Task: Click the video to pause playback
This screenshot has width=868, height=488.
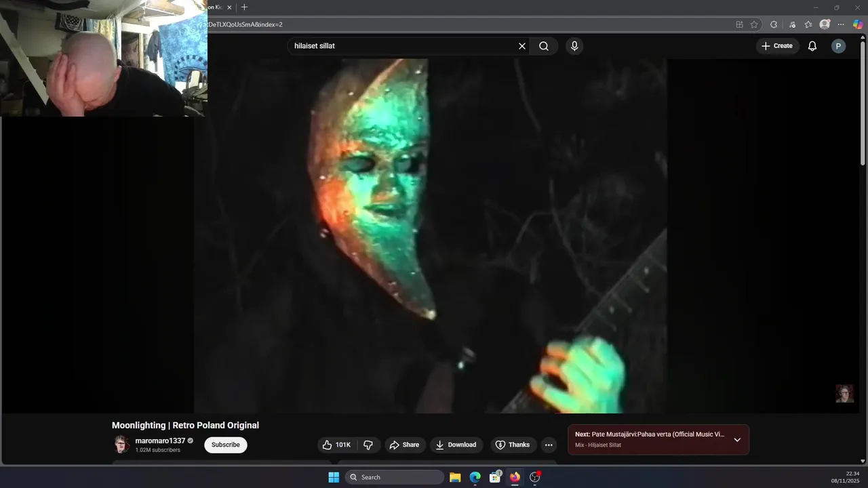Action: point(430,236)
